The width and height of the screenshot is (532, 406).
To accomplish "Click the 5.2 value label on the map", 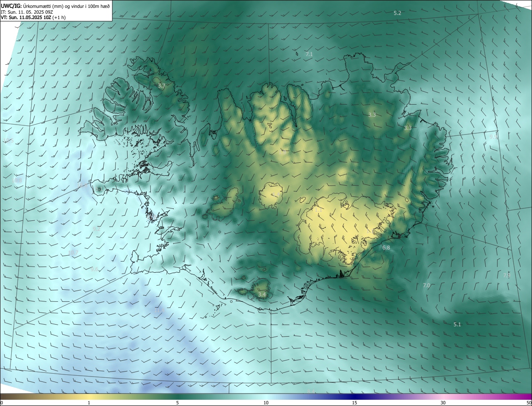I will 397,13.
